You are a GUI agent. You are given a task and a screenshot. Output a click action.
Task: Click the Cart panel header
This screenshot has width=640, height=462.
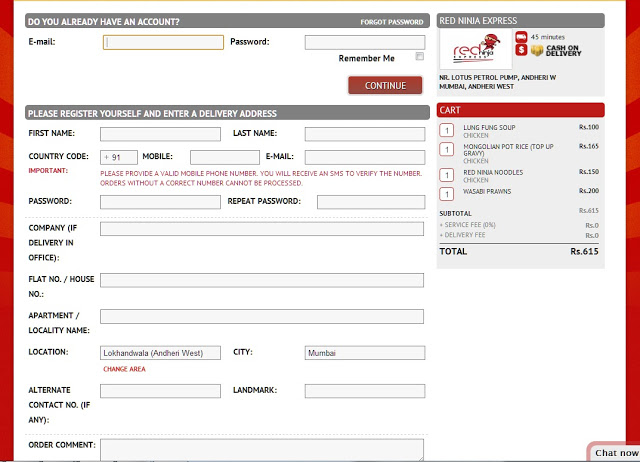tap(520, 110)
